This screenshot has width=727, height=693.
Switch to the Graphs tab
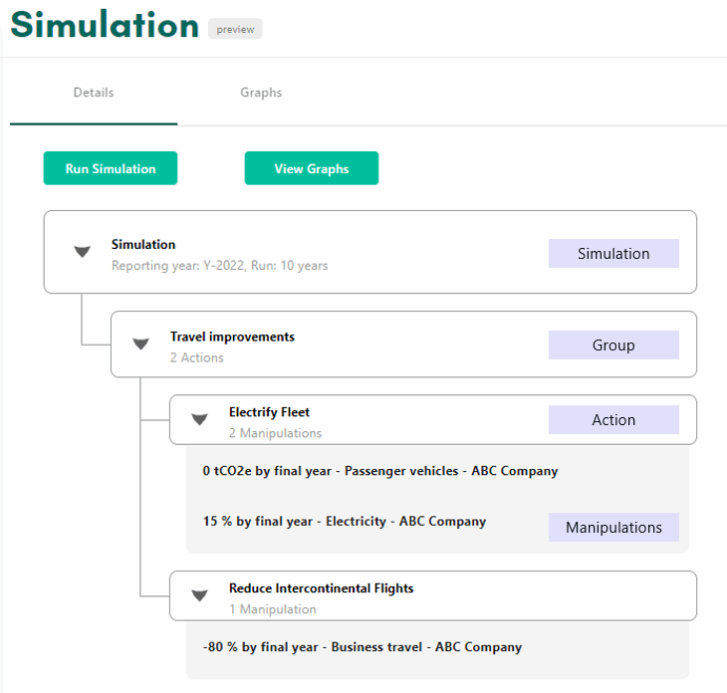[x=261, y=93]
